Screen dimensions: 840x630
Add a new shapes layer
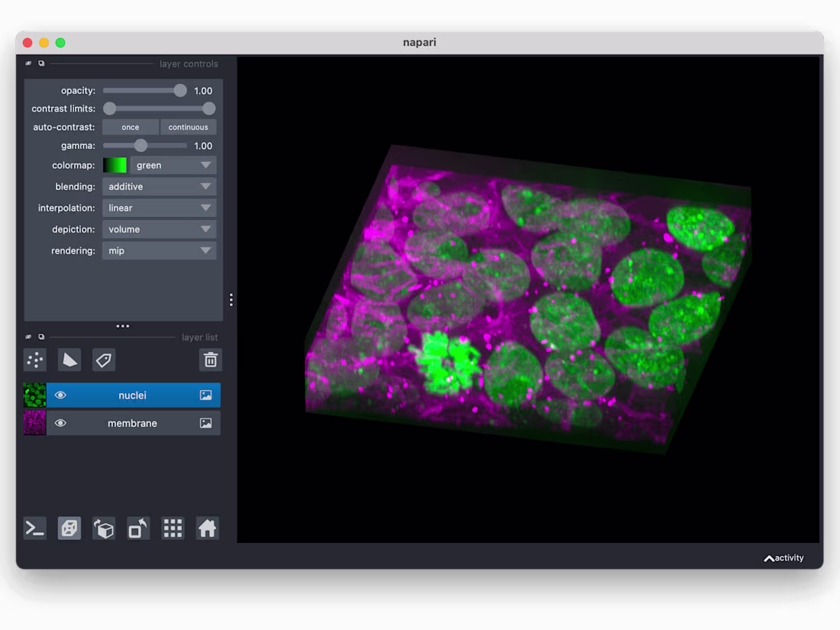pos(69,360)
